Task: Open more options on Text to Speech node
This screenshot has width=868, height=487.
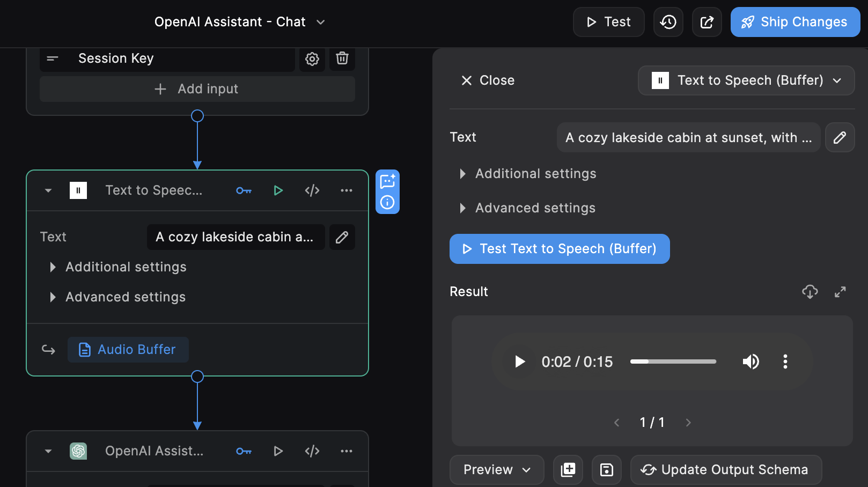Action: [x=347, y=190]
